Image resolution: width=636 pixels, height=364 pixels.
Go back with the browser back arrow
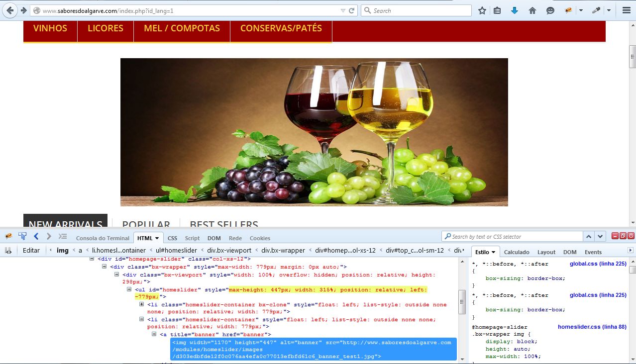coord(9,10)
